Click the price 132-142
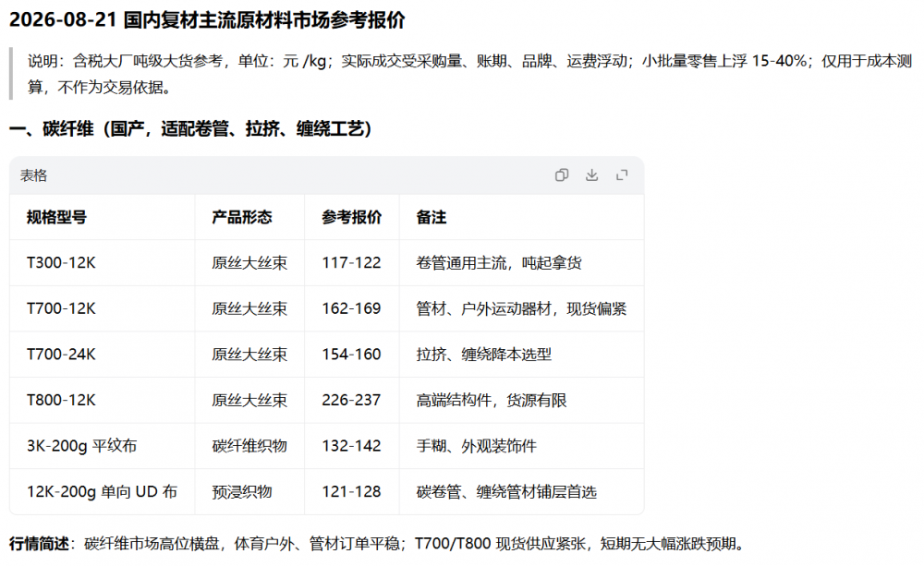The image size is (924, 566). click(x=351, y=446)
